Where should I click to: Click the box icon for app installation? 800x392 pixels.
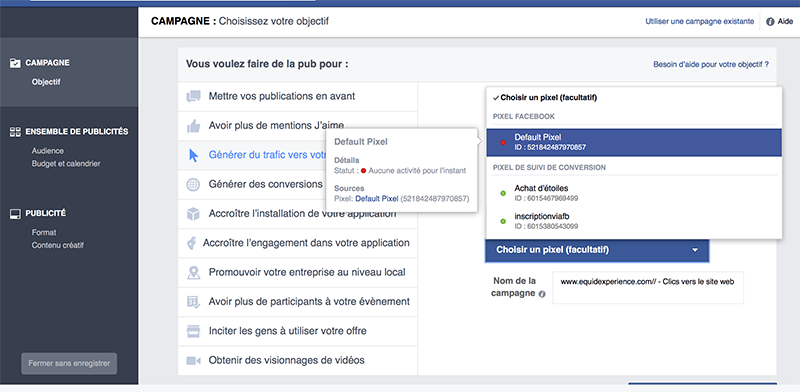[193, 214]
